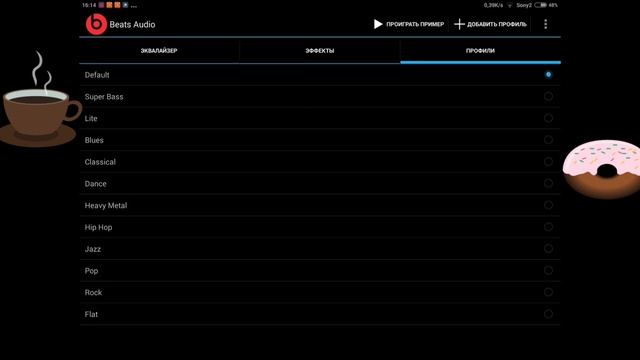Select the Default profile radio button
Screen dimensions: 640x360
(548, 75)
